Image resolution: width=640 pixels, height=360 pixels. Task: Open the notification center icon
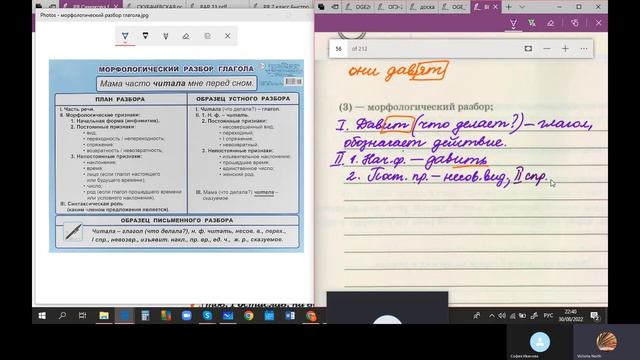tap(595, 316)
